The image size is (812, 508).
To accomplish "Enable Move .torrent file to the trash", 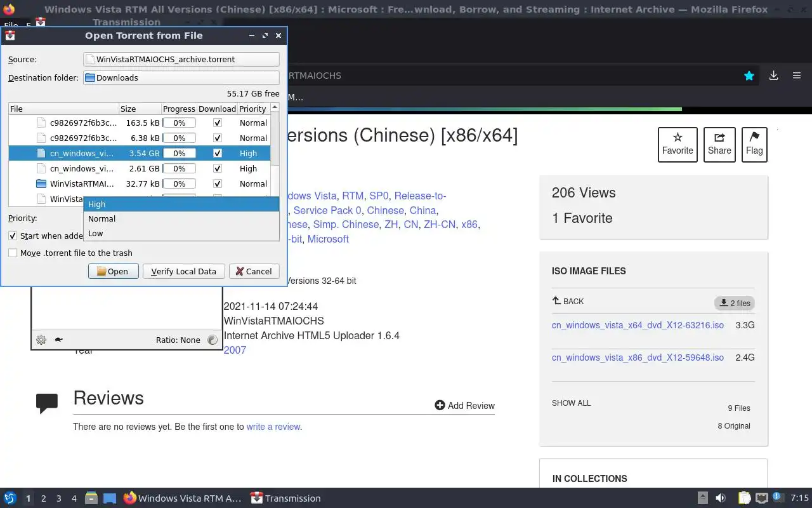I will click(x=13, y=253).
